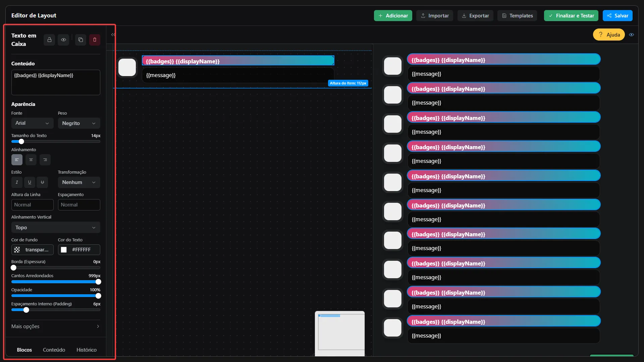Viewport: 644px width, 362px height.
Task: Delete element with the red trash icon
Action: coord(95,40)
